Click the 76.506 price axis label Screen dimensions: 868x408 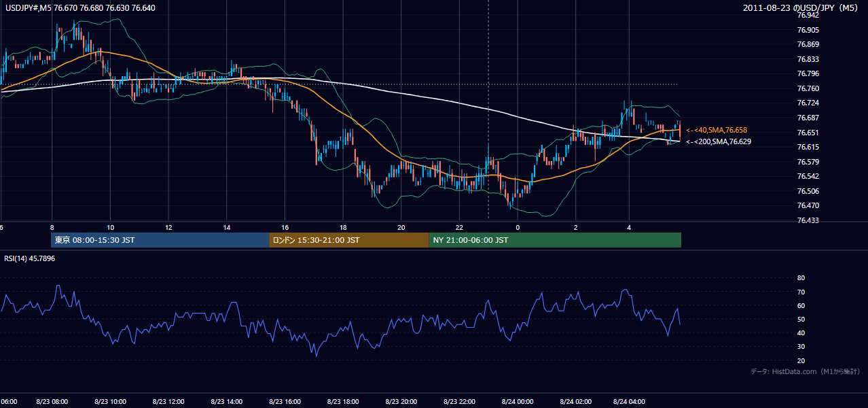(808, 191)
